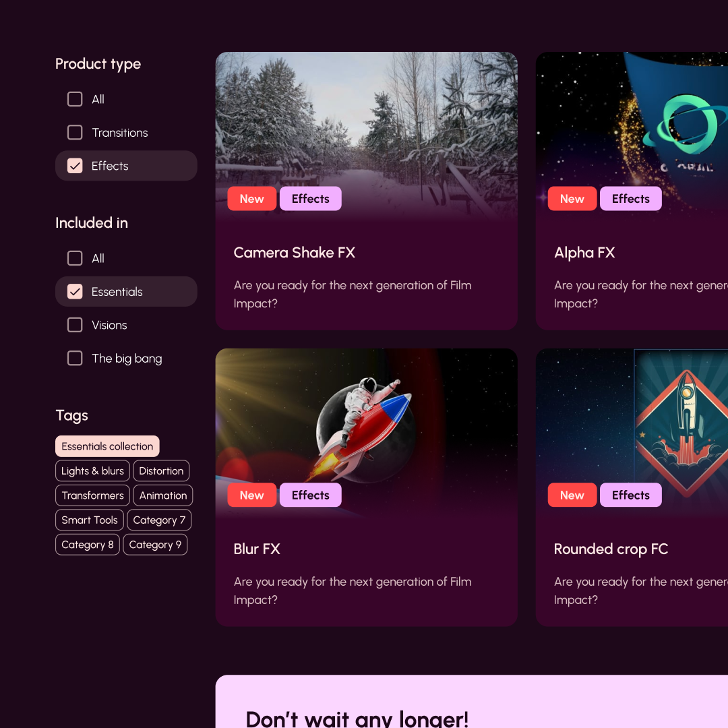Deselect the Essentials collection tag
The width and height of the screenshot is (728, 728).
point(107,446)
